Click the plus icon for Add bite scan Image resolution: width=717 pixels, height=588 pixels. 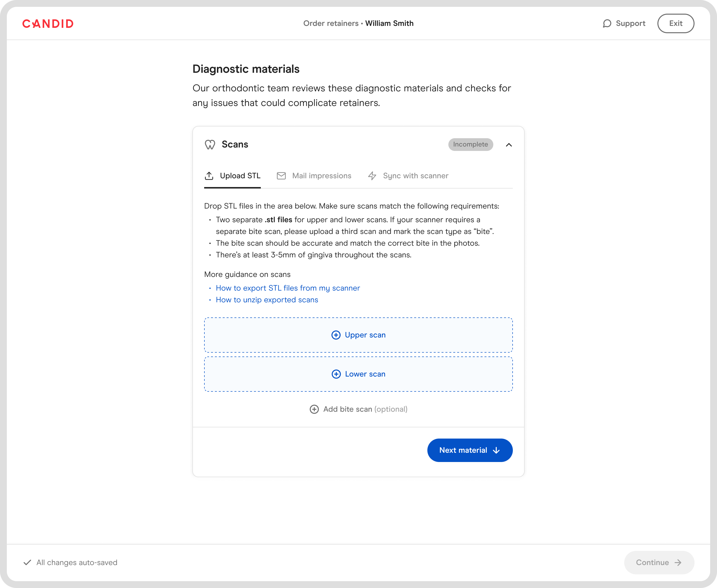tap(314, 409)
